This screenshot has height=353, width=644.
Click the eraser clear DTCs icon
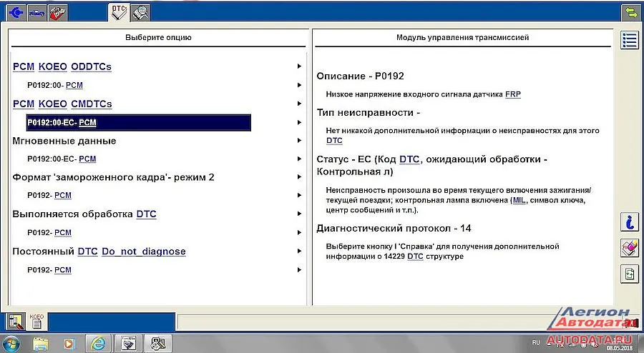pyautogui.click(x=629, y=248)
